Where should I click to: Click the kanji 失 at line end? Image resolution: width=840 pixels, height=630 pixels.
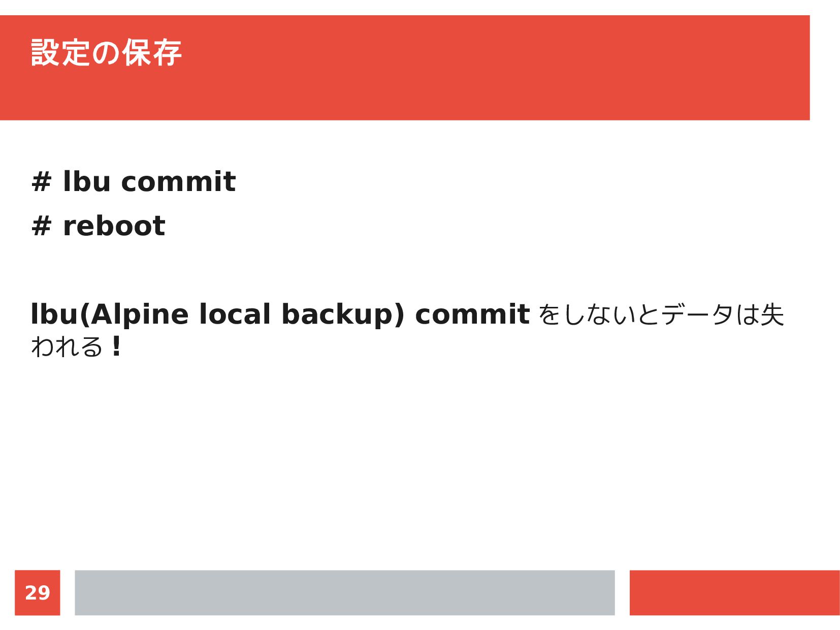(x=772, y=314)
